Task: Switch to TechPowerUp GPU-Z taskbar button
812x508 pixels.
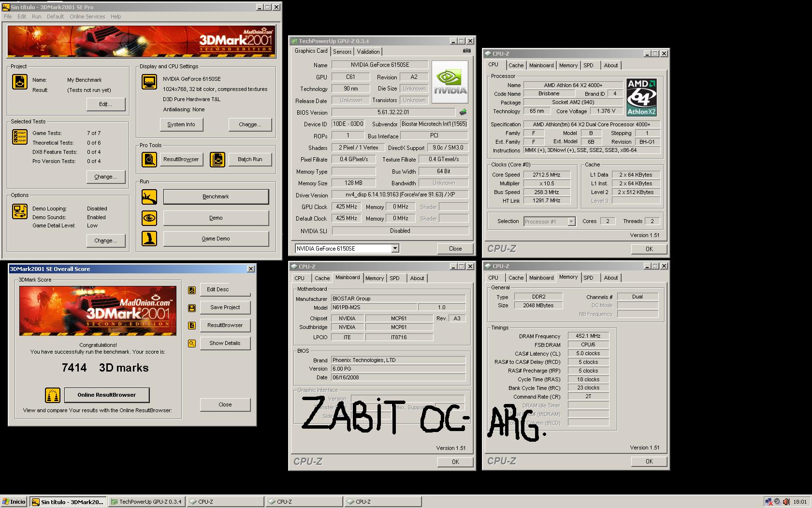Action: pyautogui.click(x=146, y=502)
